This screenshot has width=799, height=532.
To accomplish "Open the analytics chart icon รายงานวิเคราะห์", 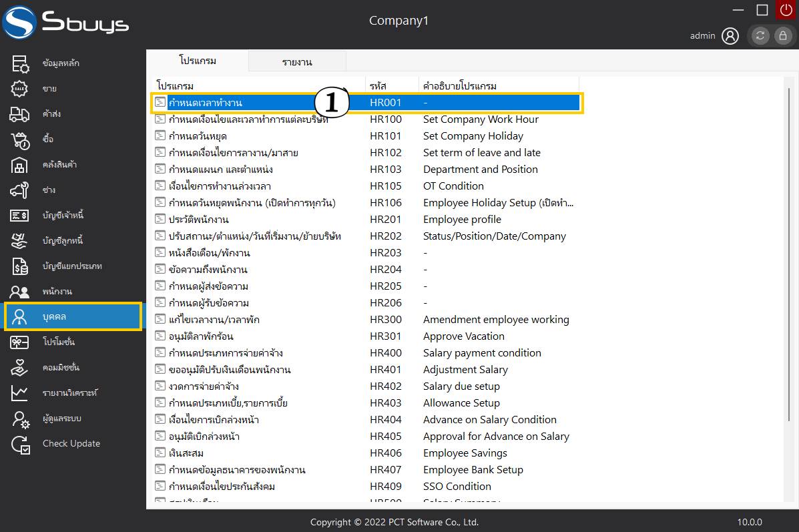I will pyautogui.click(x=20, y=393).
